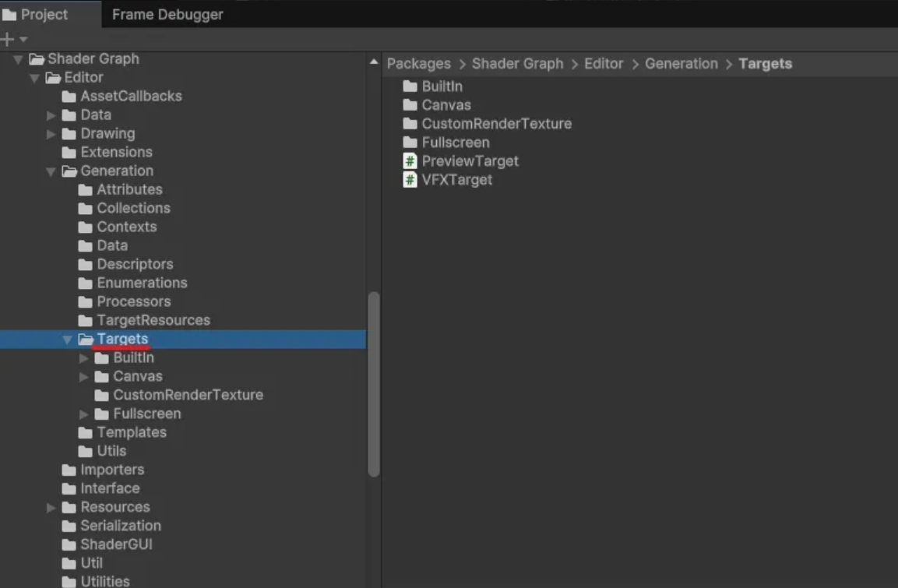Click the Interface folder icon
Viewport: 898px width, 588px height.
click(x=69, y=489)
